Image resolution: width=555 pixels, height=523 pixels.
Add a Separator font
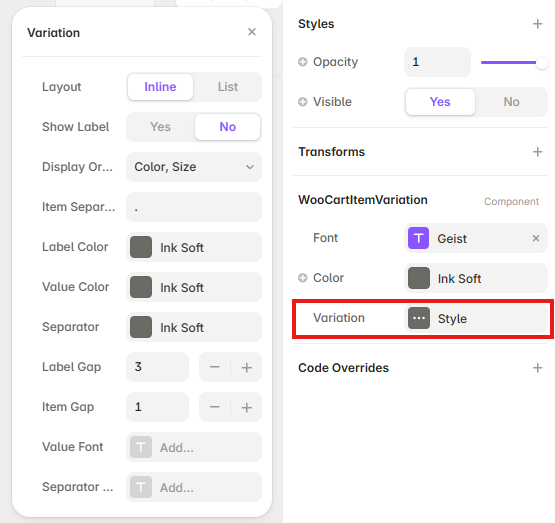[x=194, y=487]
